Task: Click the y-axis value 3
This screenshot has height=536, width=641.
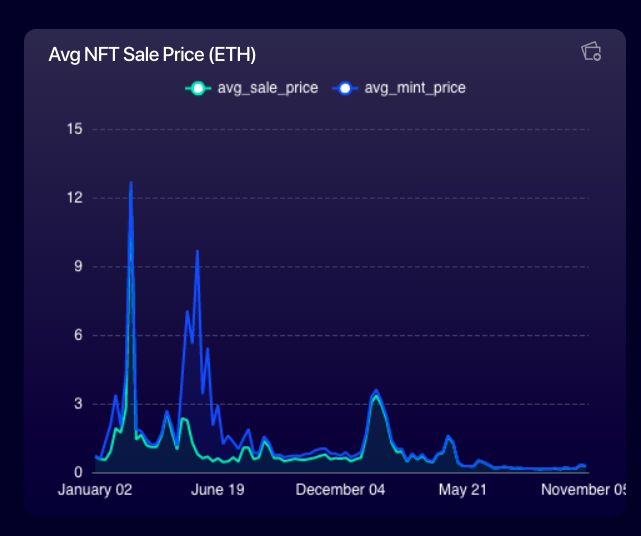Action: [78, 404]
